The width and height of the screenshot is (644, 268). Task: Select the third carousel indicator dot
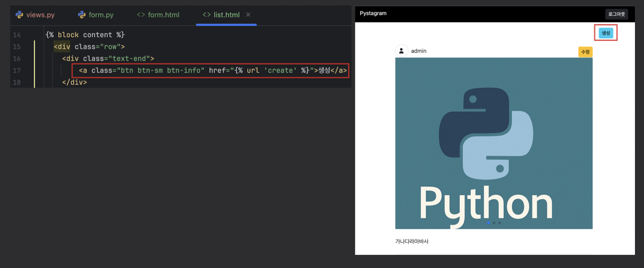point(500,223)
